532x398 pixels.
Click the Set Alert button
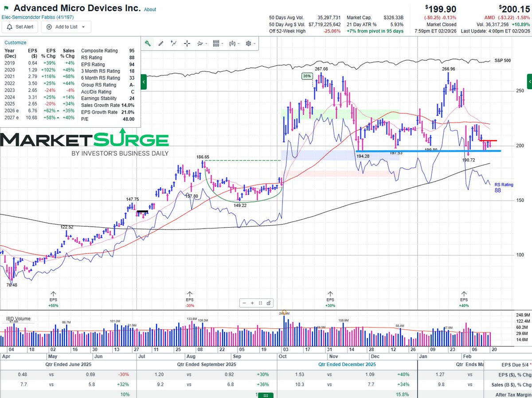(x=20, y=27)
